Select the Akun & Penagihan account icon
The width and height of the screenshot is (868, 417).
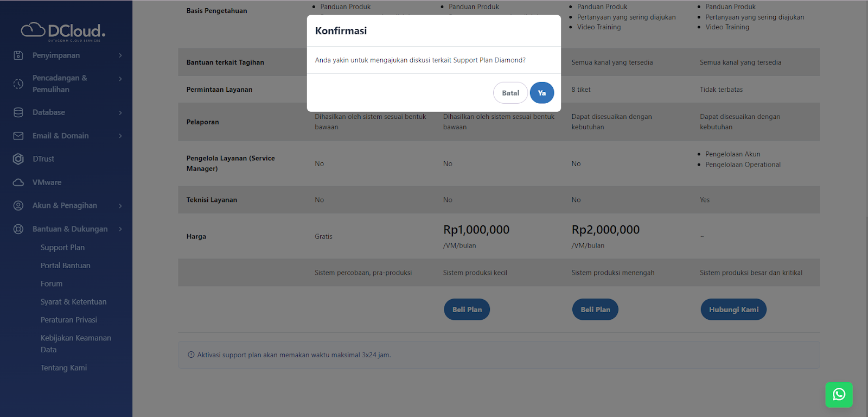(x=18, y=205)
